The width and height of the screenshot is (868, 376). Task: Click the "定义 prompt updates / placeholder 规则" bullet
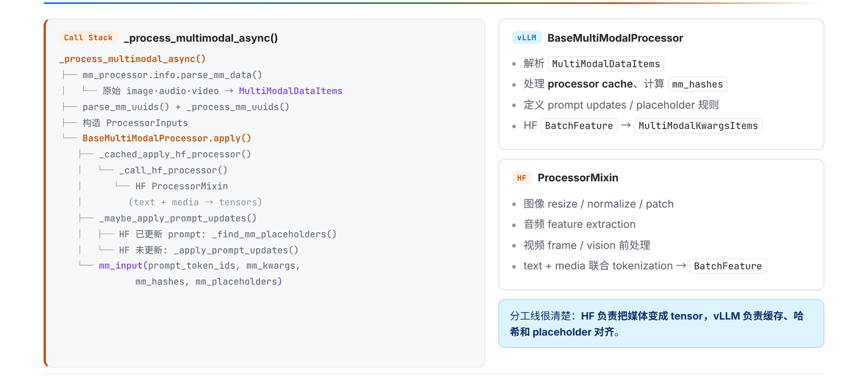coord(621,105)
